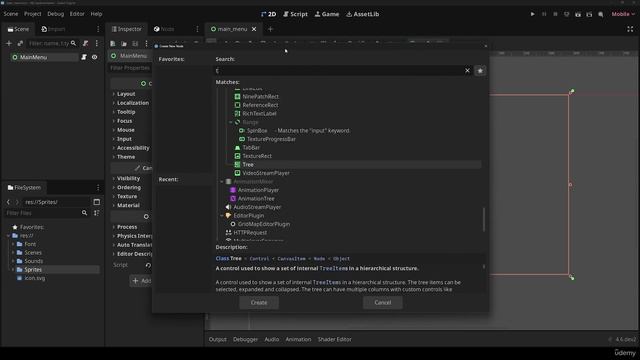This screenshot has width=640, height=360.
Task: Collapse EditorPlugin group arrow
Action: click(222, 216)
